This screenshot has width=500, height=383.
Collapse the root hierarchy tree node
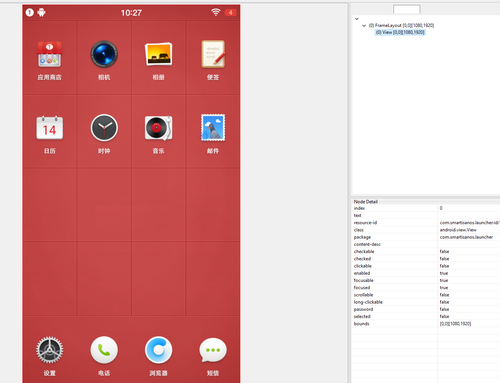(357, 19)
